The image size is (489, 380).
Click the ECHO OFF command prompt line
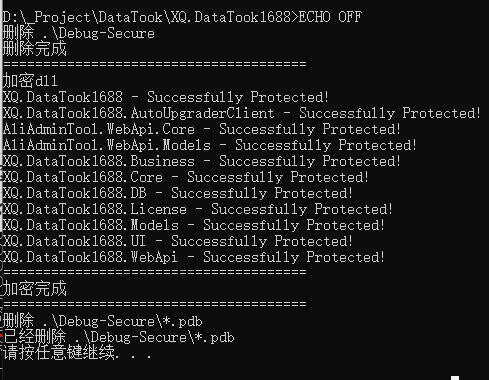(182, 17)
